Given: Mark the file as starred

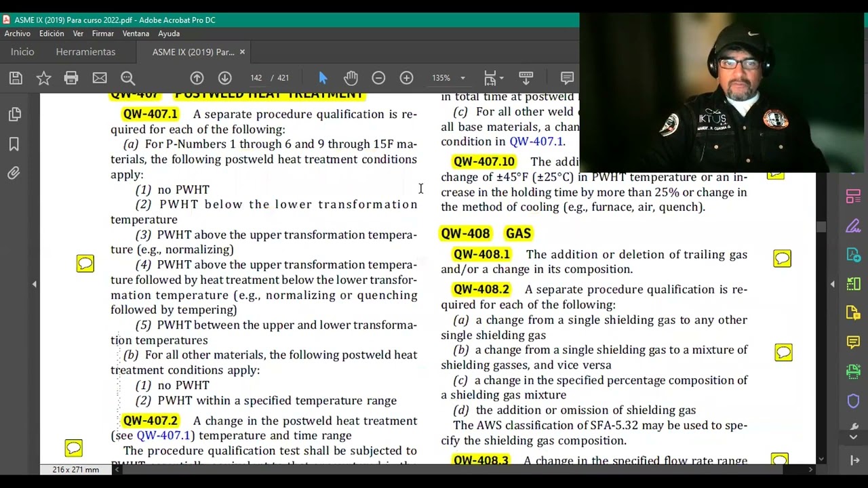Looking at the screenshot, I should [x=43, y=78].
